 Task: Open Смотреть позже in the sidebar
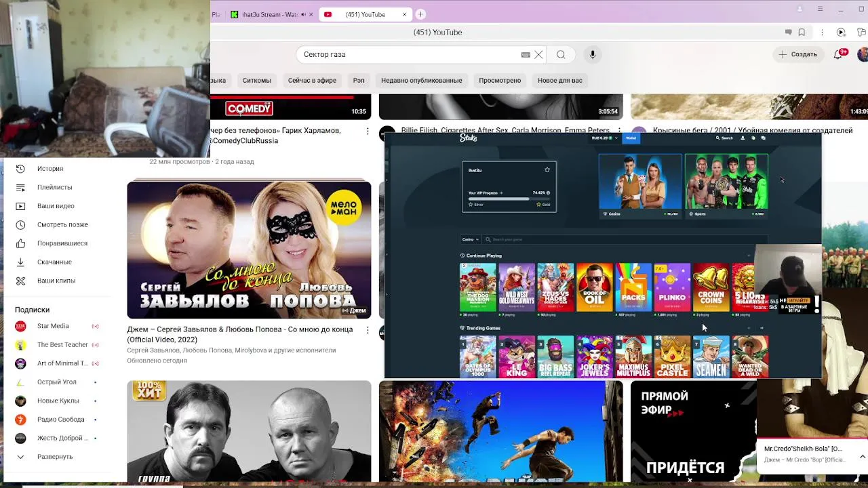tap(62, 224)
